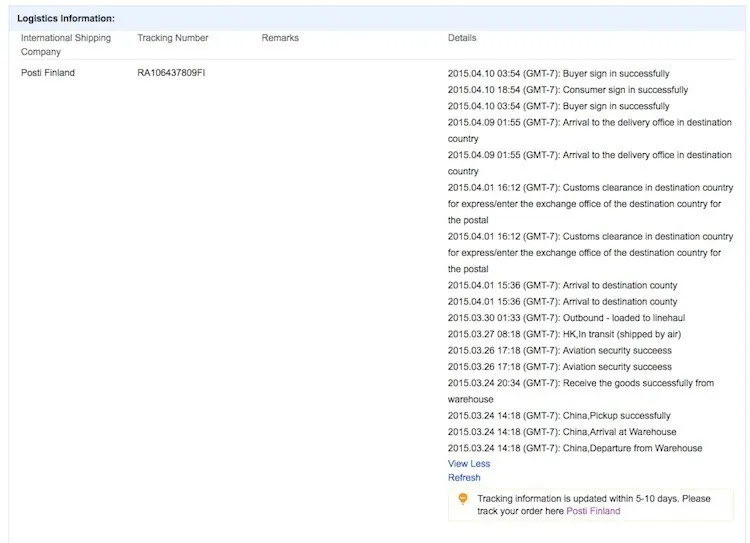
Task: Click the China, Arrival at Warehouse entry
Action: pyautogui.click(x=562, y=432)
